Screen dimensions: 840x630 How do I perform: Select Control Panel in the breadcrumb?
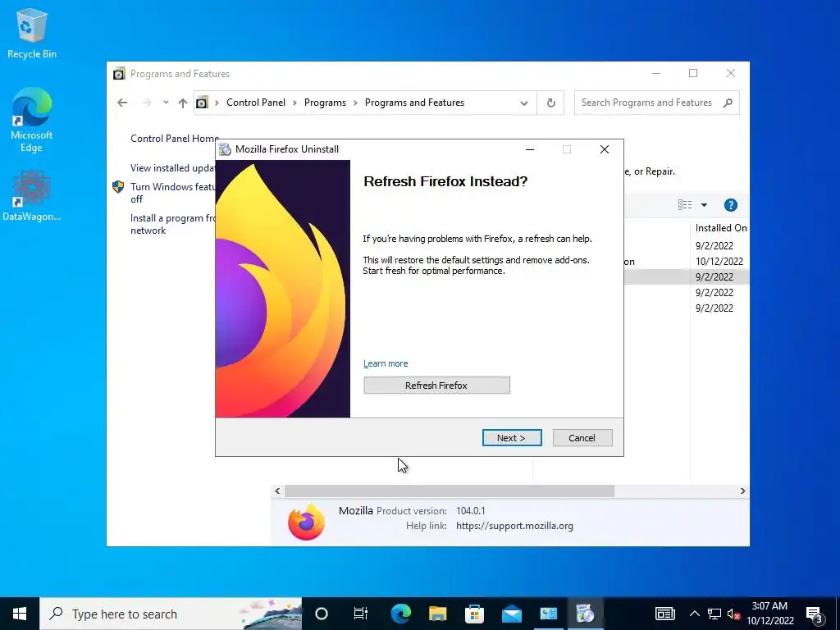pyautogui.click(x=256, y=103)
